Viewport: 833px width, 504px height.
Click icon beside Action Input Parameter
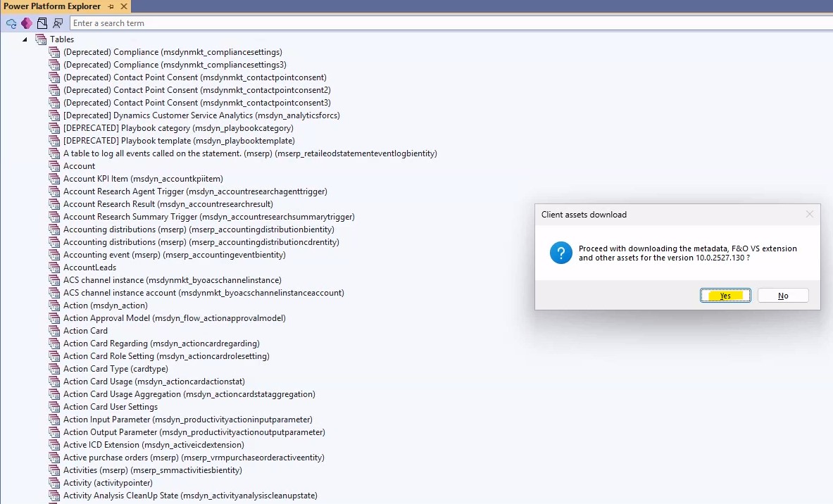pos(54,420)
